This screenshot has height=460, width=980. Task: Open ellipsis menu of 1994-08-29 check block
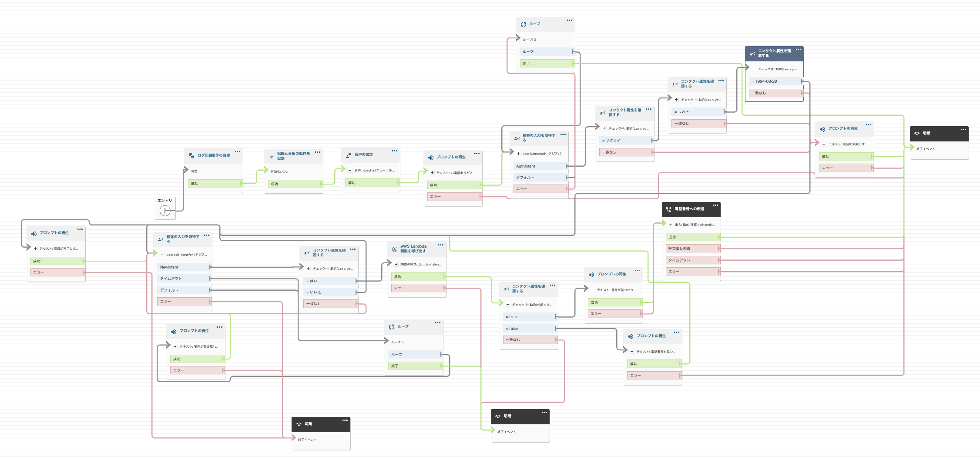click(x=799, y=50)
